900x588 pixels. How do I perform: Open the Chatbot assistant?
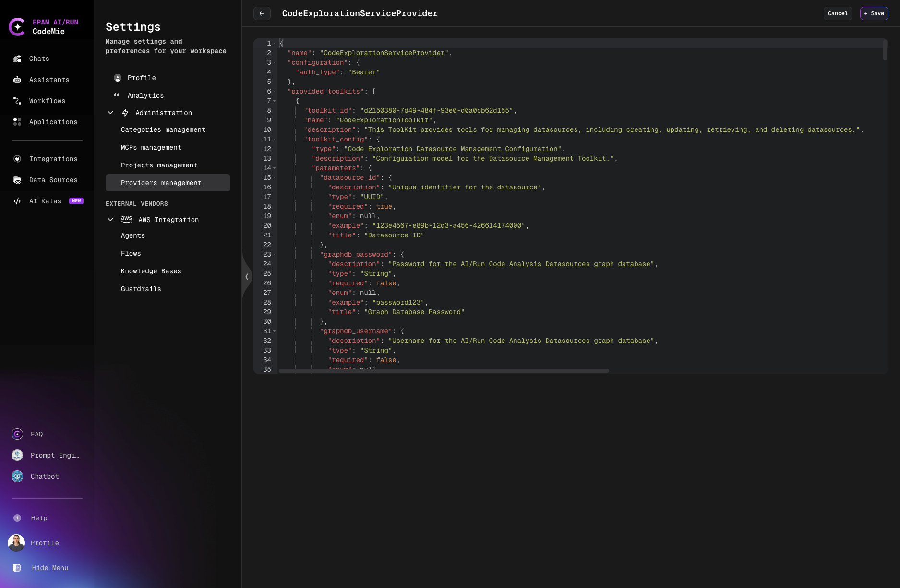pyautogui.click(x=44, y=476)
